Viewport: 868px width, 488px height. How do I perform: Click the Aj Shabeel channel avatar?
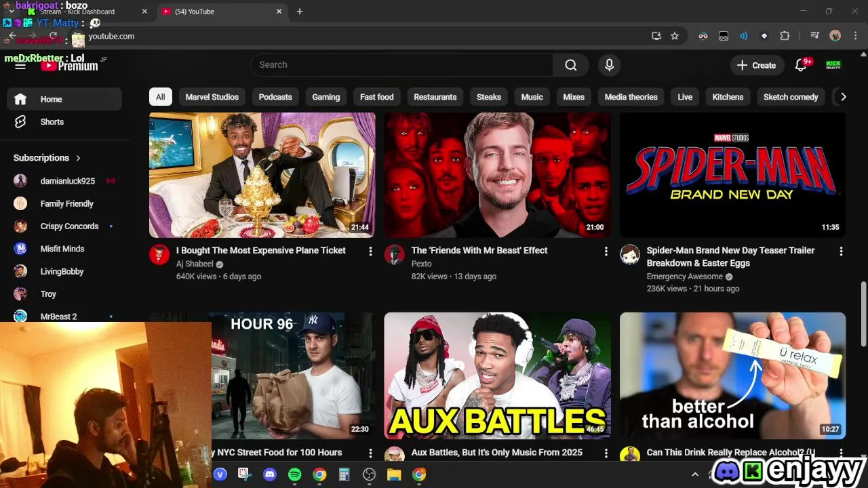[159, 254]
